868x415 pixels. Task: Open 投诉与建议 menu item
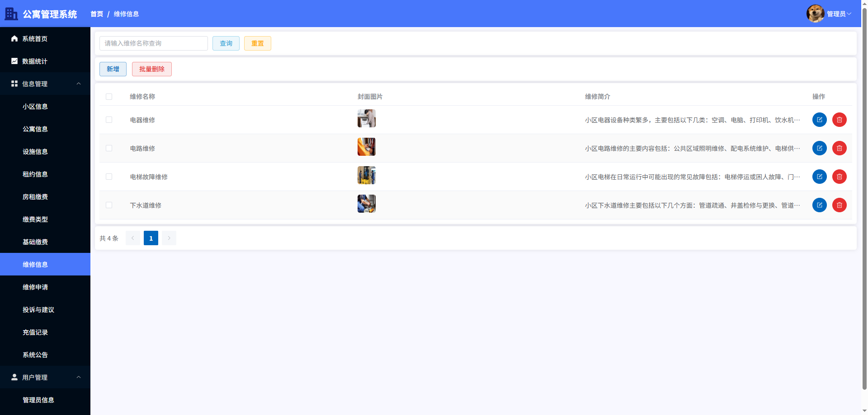(45, 309)
